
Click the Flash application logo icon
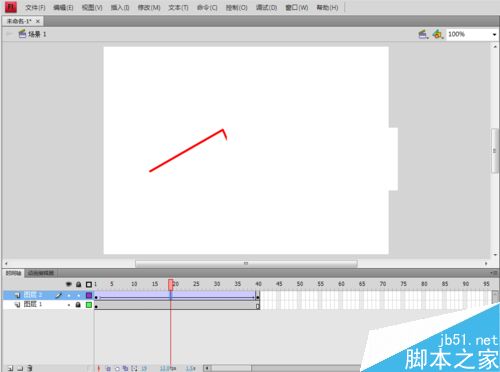[10, 7]
